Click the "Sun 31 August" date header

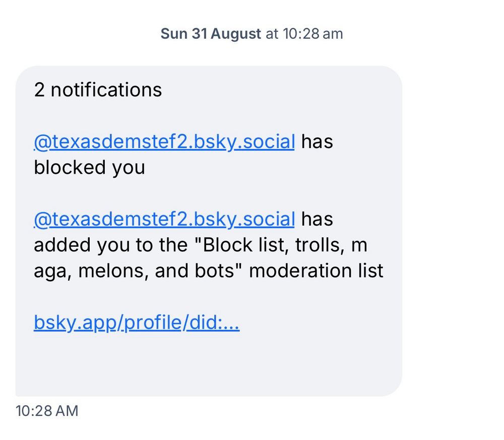[211, 34]
